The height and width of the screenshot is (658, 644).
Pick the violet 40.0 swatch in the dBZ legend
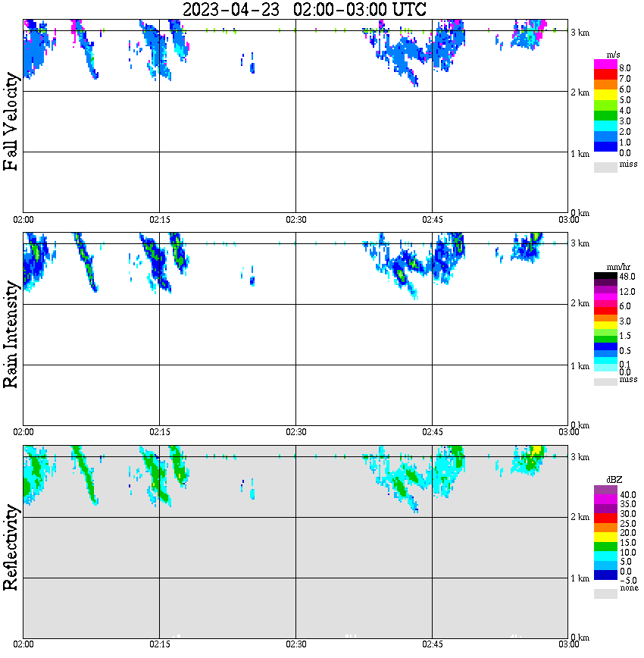tap(605, 490)
